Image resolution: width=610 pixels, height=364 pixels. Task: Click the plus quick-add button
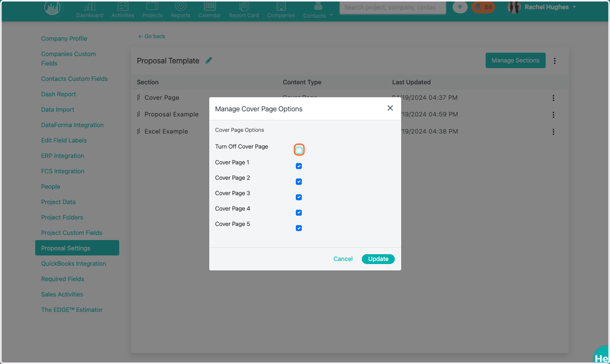(460, 7)
